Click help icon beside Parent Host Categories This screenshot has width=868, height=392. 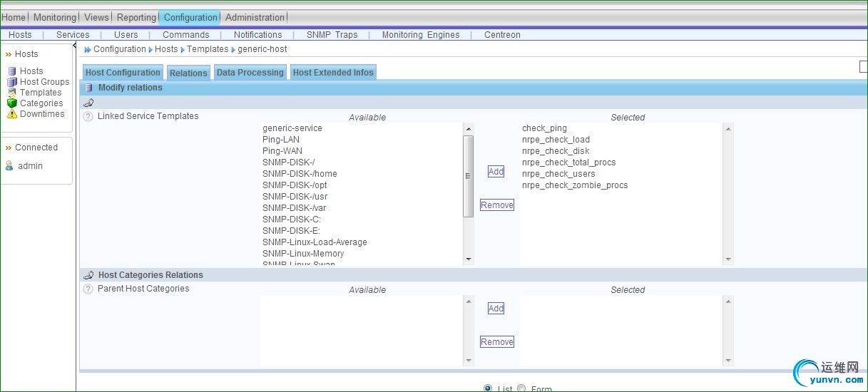(x=88, y=289)
